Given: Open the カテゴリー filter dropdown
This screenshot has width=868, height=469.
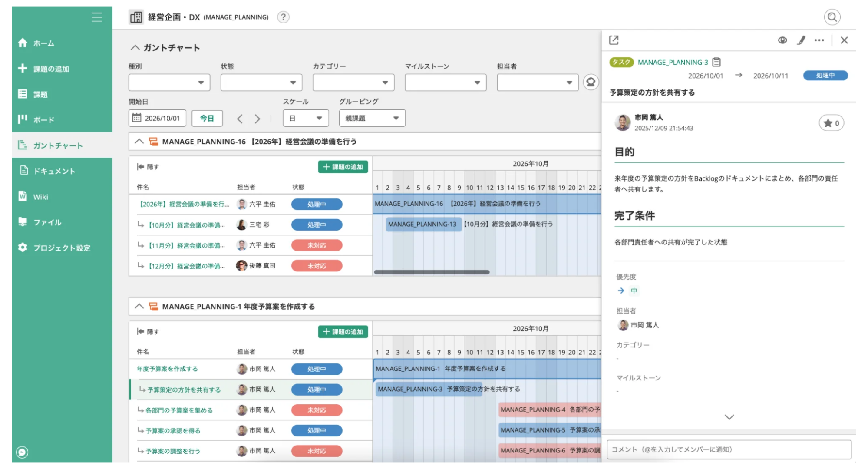Looking at the screenshot, I should coord(353,83).
